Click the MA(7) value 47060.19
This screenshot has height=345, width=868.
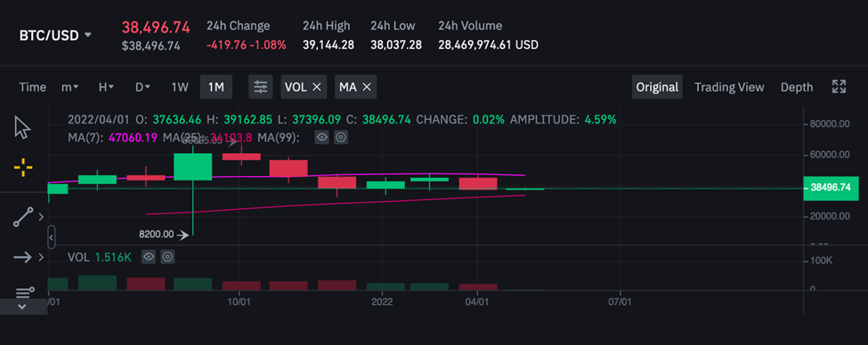coord(133,138)
